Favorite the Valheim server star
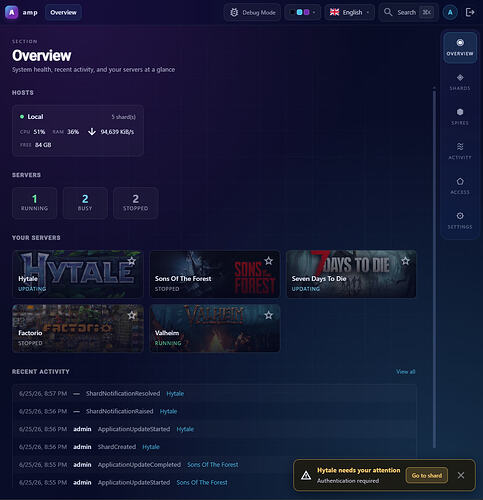The image size is (483, 500). tap(269, 315)
